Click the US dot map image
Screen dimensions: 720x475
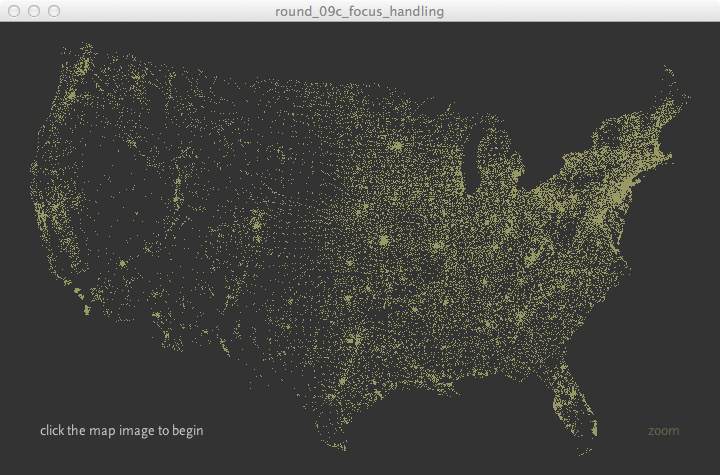[x=360, y=248]
